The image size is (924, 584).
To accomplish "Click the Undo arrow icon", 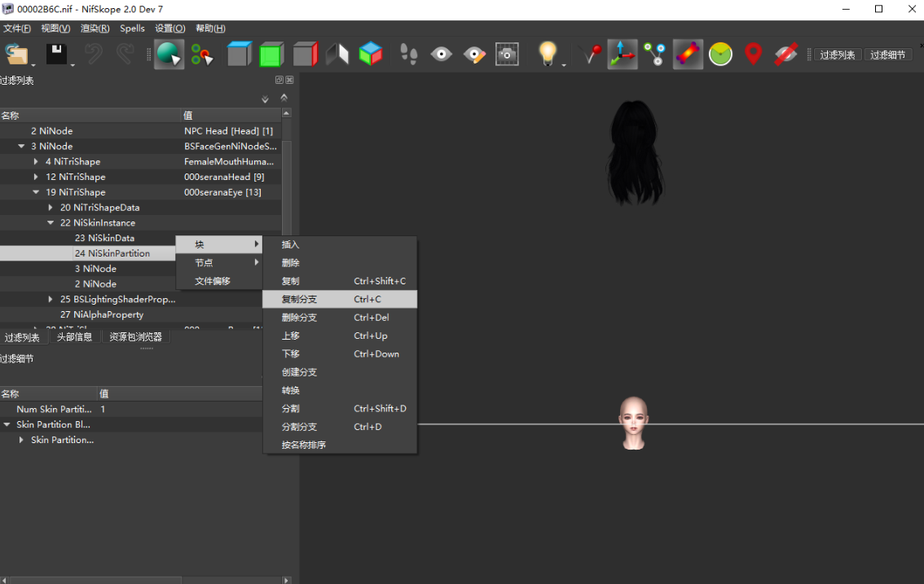I will tap(93, 55).
